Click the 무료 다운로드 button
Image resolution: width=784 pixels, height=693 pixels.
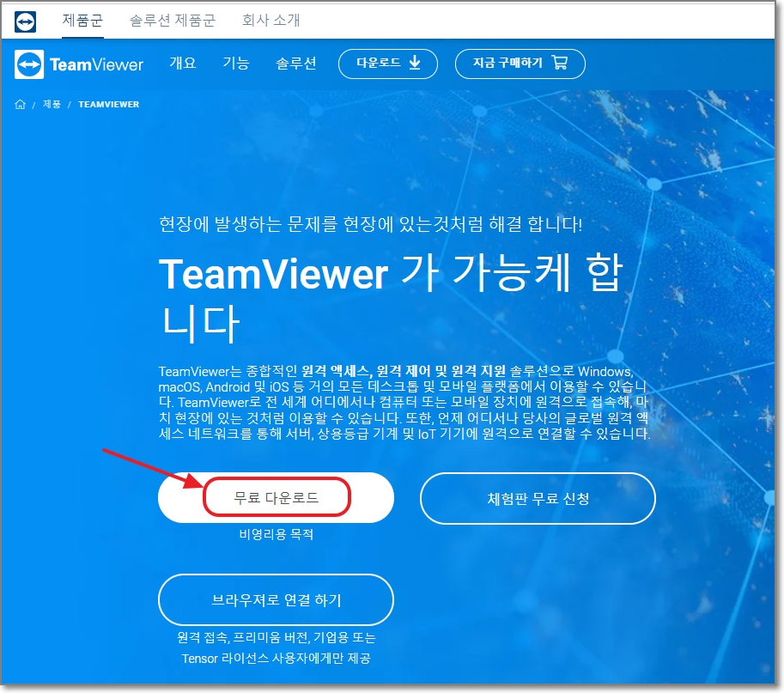click(276, 497)
